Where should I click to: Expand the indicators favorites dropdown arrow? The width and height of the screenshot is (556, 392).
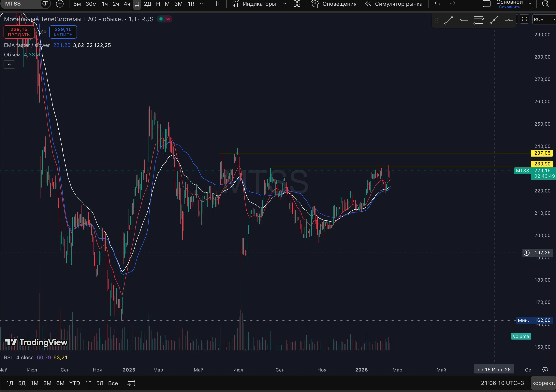(x=285, y=4)
